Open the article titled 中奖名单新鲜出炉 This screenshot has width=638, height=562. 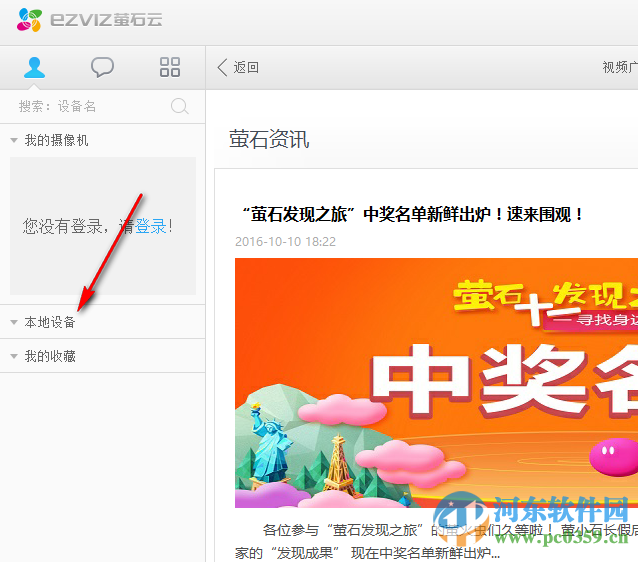[x=412, y=214]
